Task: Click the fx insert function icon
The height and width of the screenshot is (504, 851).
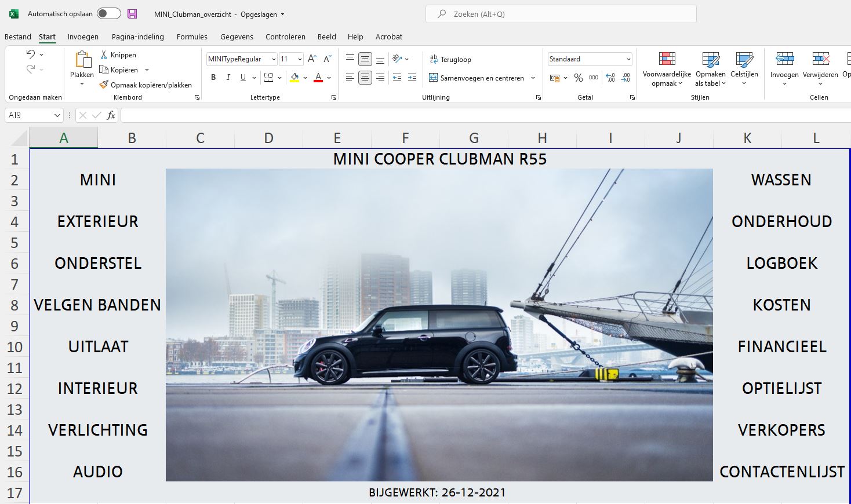Action: pyautogui.click(x=111, y=115)
